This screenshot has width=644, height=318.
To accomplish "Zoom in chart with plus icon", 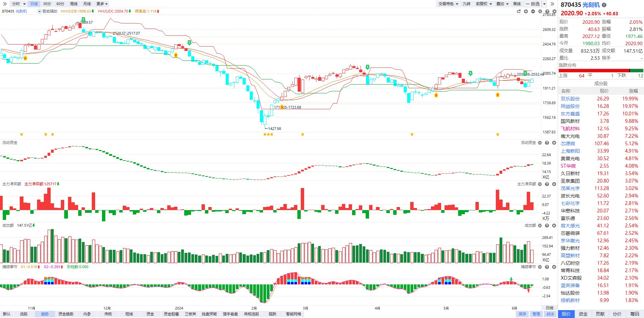I will 526,12.
